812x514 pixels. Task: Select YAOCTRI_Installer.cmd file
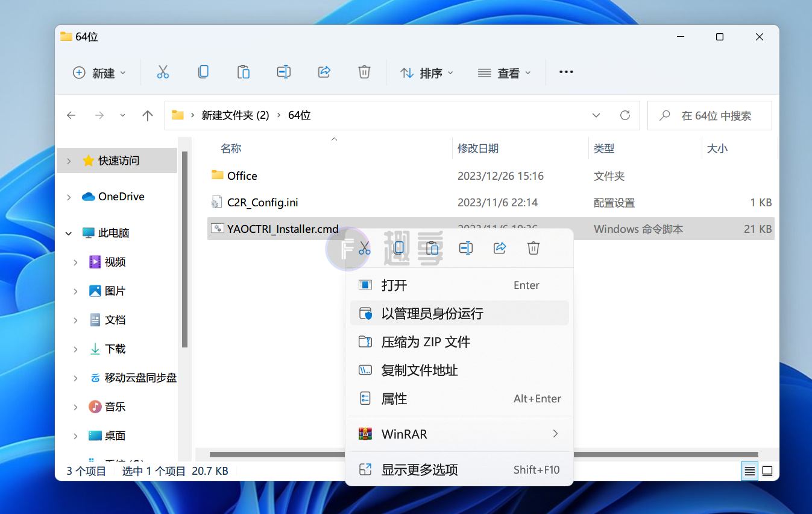click(x=491, y=229)
